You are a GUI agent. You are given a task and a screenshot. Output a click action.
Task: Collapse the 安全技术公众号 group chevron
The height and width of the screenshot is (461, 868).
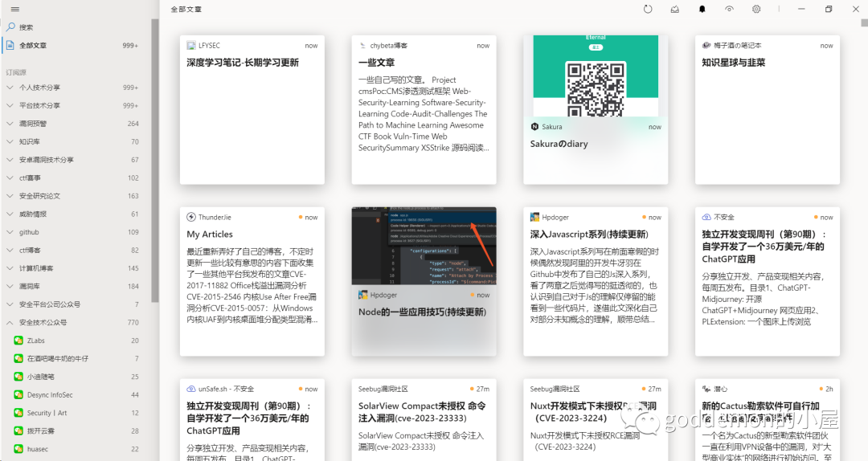pos(10,322)
